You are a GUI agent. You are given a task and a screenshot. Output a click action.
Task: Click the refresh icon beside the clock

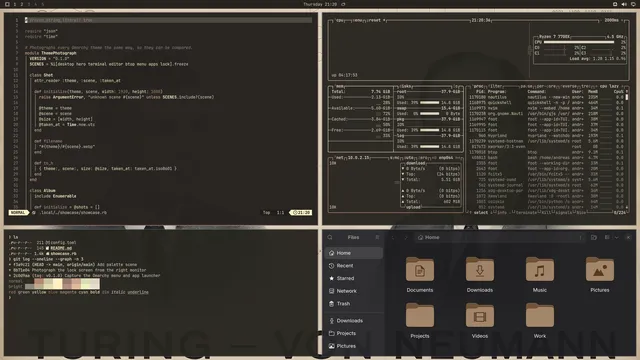click(343, 4)
